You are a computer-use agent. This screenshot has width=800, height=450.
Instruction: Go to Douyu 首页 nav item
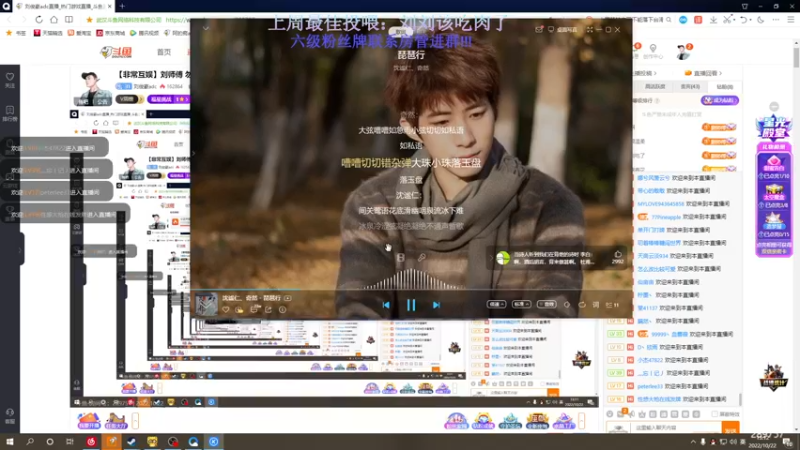coord(164,52)
